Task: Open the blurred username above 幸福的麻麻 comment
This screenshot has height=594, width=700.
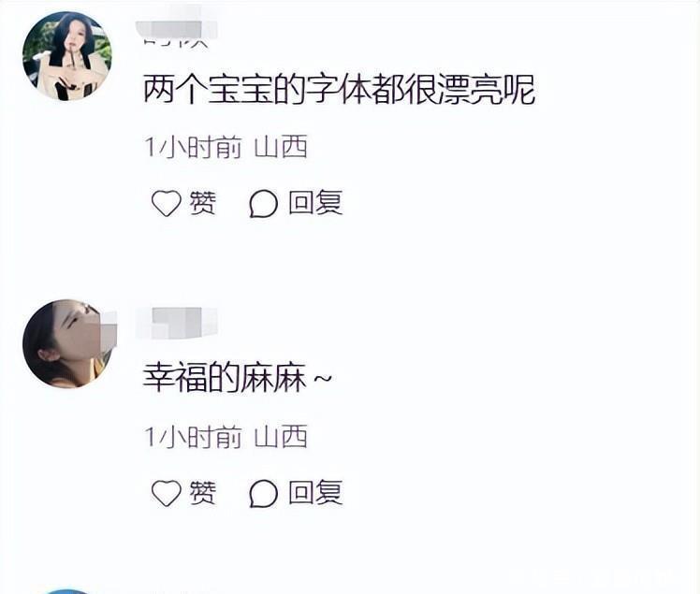Action: (177, 322)
